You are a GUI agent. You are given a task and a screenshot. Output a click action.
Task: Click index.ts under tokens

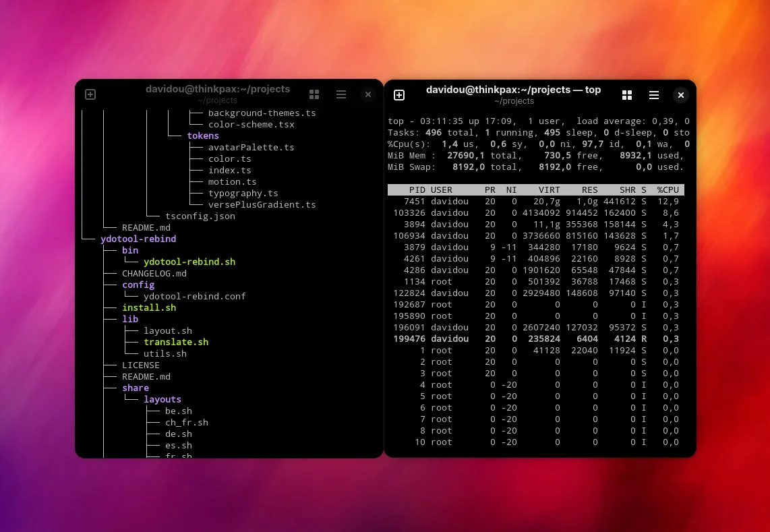pyautogui.click(x=229, y=170)
